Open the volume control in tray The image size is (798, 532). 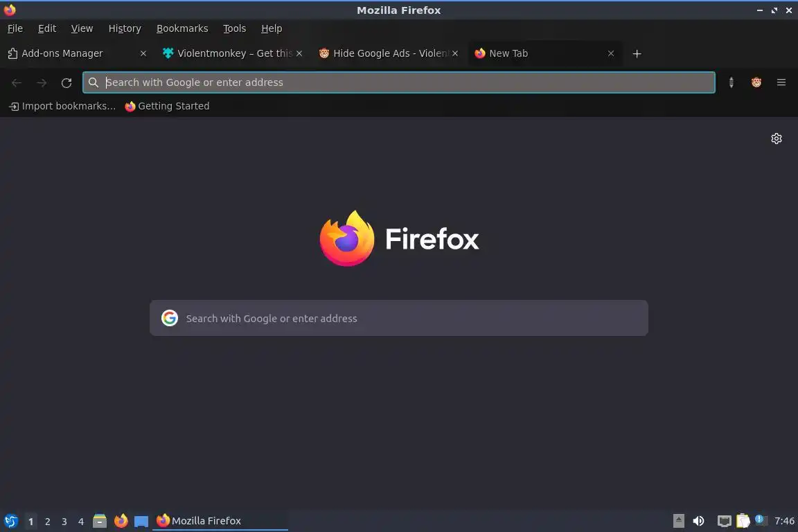tap(698, 521)
